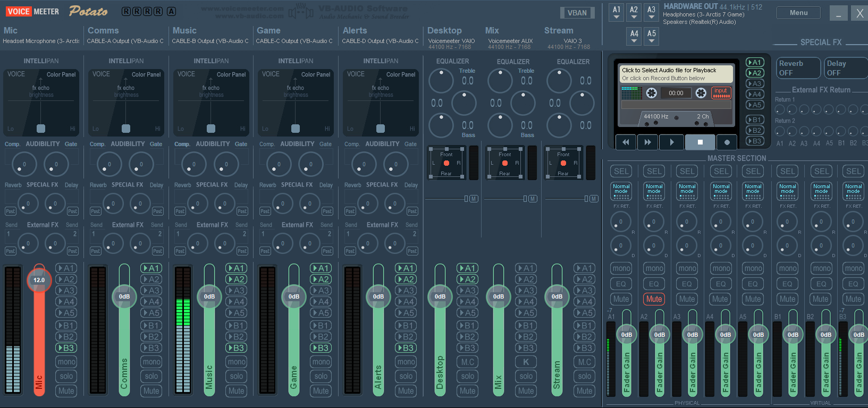
Task: Click M.C button on Stream strip
Action: [x=584, y=362]
